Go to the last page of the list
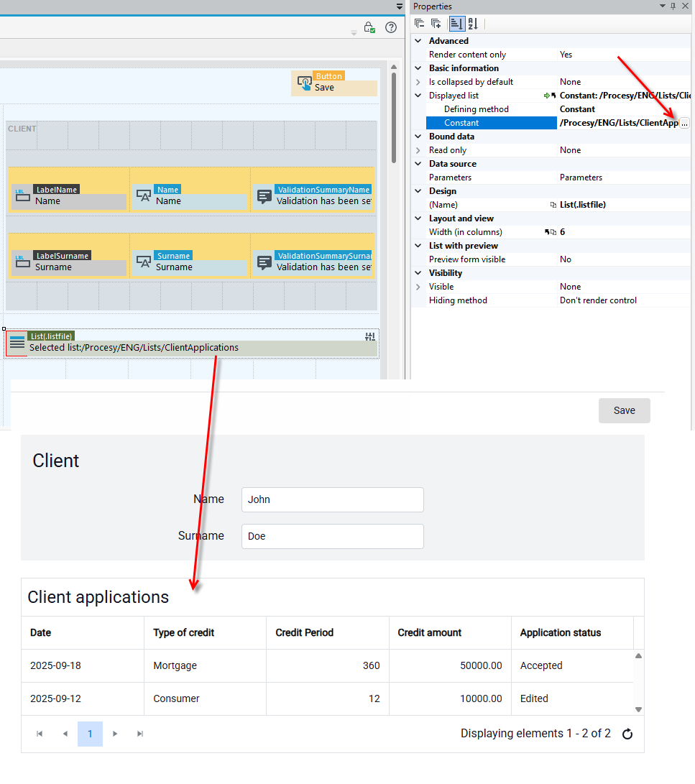The height and width of the screenshot is (784, 695). click(140, 734)
